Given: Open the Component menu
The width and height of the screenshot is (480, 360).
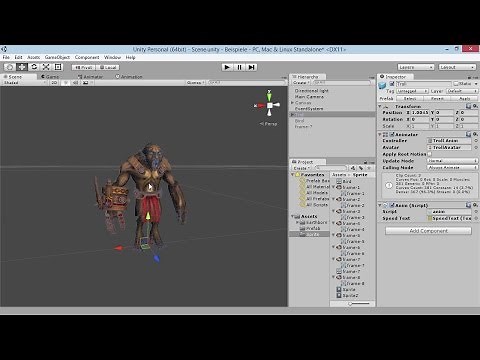Looking at the screenshot, I should tap(87, 57).
